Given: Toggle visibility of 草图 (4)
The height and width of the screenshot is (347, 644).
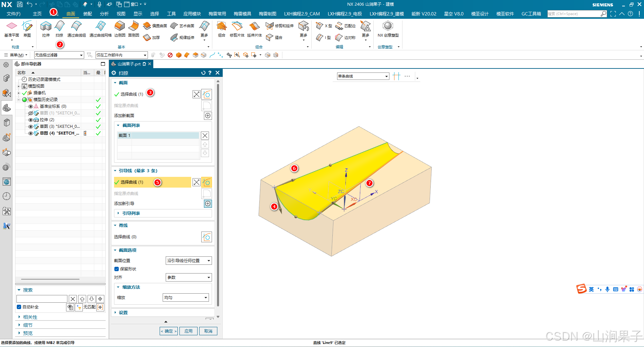Looking at the screenshot, I should (x=31, y=133).
